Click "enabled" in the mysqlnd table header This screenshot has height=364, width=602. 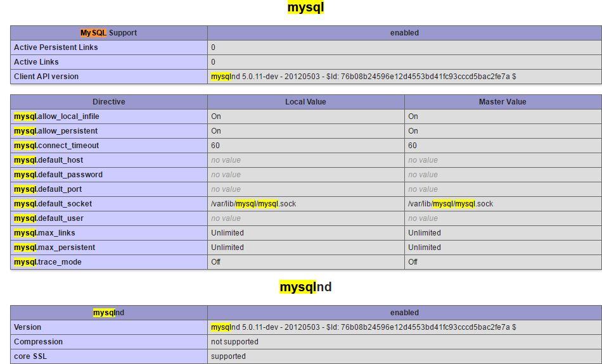pos(404,313)
